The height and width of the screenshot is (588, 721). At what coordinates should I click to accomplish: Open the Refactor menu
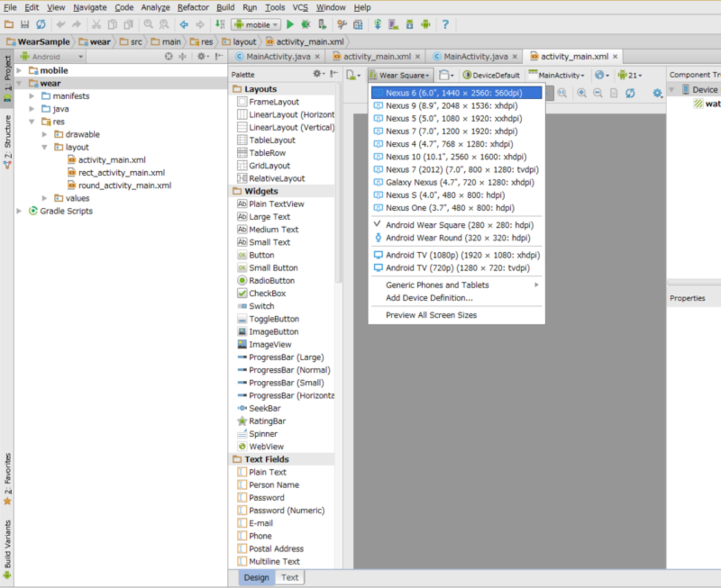193,7
